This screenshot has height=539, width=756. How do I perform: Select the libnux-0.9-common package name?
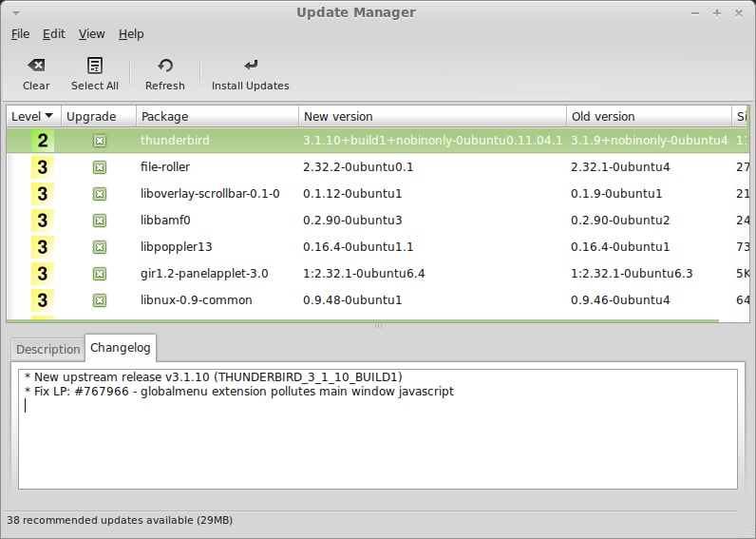[196, 300]
